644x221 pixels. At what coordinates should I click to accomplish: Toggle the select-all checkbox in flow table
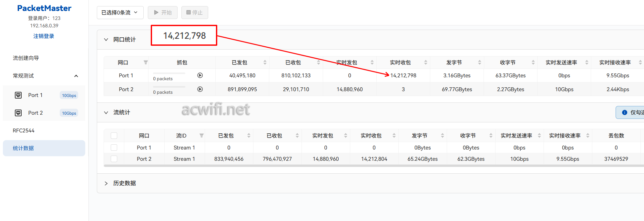click(x=114, y=136)
